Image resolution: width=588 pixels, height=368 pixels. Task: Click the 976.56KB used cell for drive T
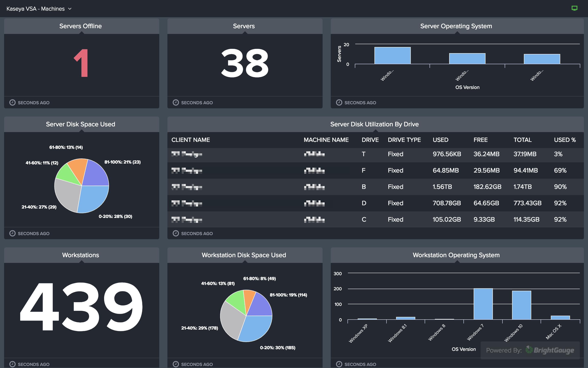coord(447,154)
